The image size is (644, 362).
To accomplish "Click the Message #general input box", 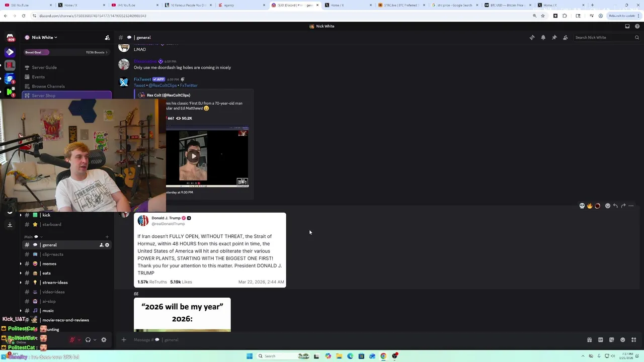I will (x=352, y=340).
